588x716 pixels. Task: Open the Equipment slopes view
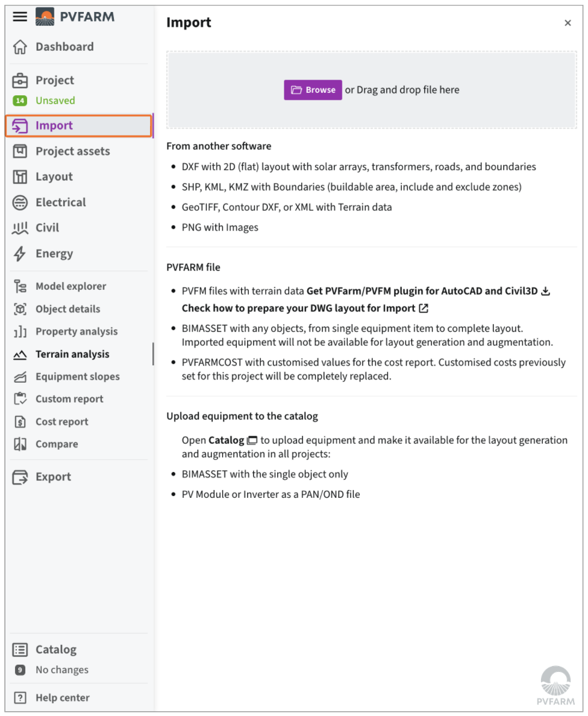[77, 377]
